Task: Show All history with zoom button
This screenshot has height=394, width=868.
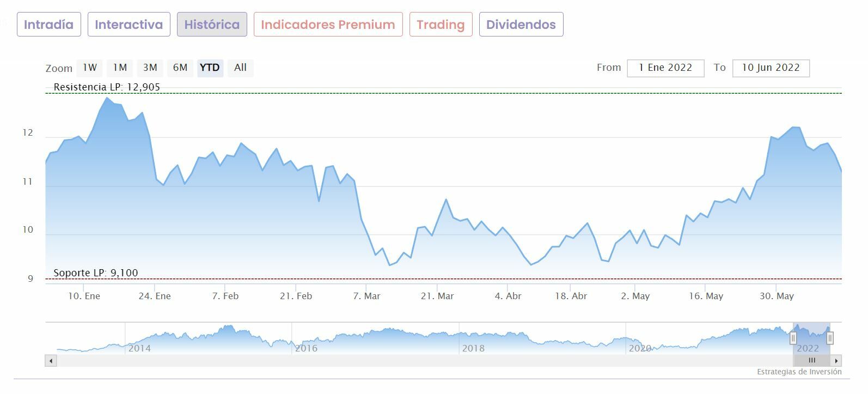Action: click(x=240, y=68)
